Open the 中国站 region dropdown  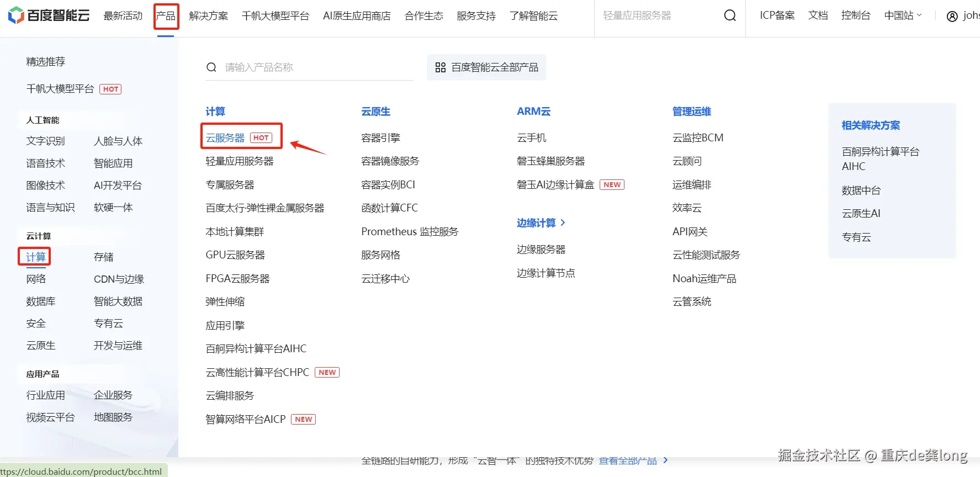(x=903, y=15)
